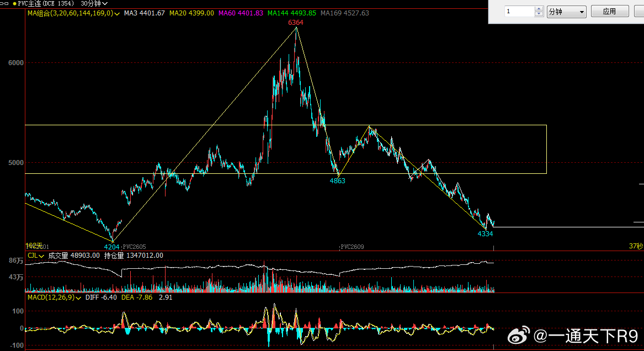Screen dimensions: 644x351
Task: Click the MA3 4401.67 value
Action: [144, 13]
